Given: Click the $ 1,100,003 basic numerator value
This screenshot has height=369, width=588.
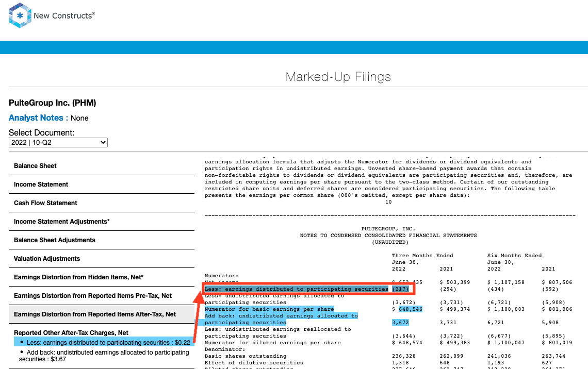Looking at the screenshot, I should (x=506, y=309).
